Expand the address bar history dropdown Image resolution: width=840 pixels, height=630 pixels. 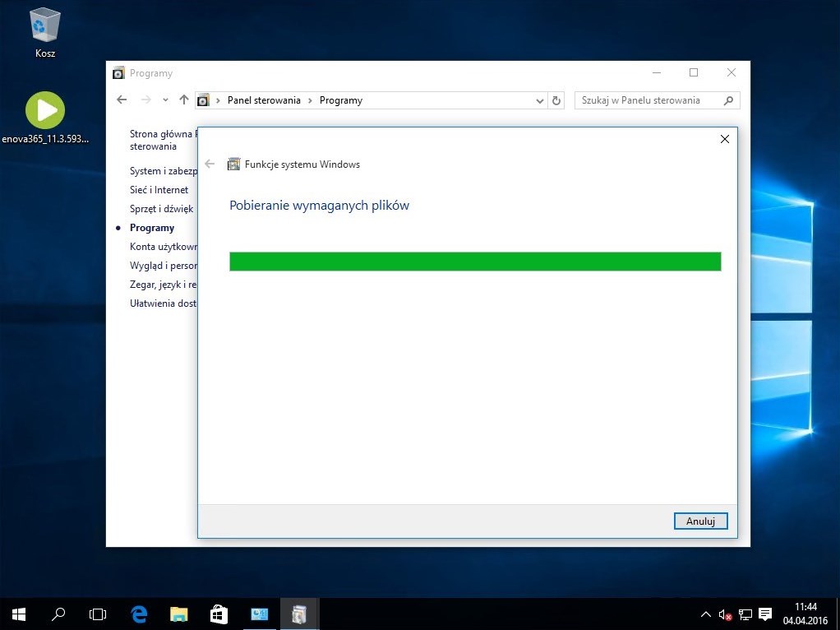click(x=540, y=101)
